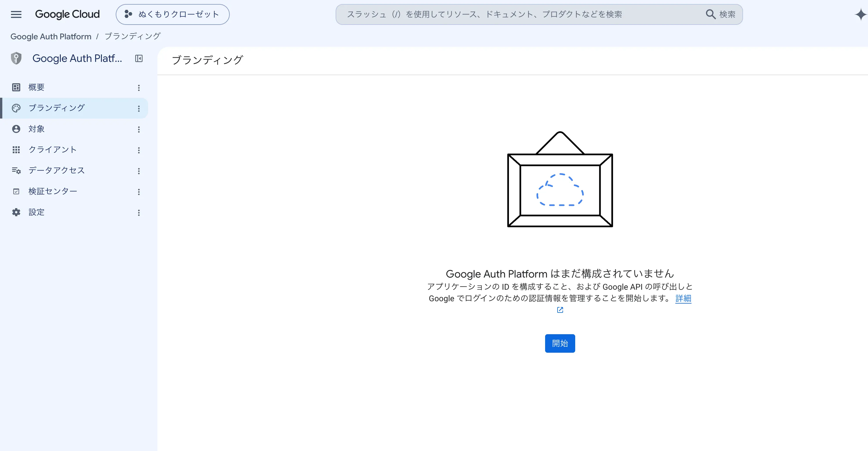
Task: Click the 検索 search button
Action: pyautogui.click(x=721, y=14)
